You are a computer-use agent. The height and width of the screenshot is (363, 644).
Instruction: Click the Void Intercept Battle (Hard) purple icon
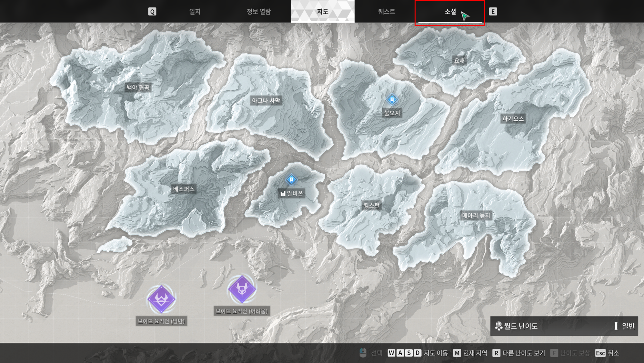click(242, 289)
